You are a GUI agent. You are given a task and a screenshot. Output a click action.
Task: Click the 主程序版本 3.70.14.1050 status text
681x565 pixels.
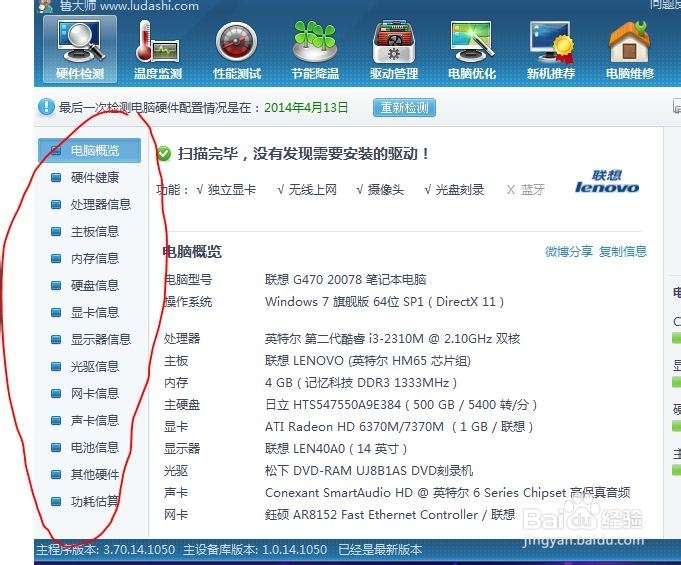(x=105, y=550)
